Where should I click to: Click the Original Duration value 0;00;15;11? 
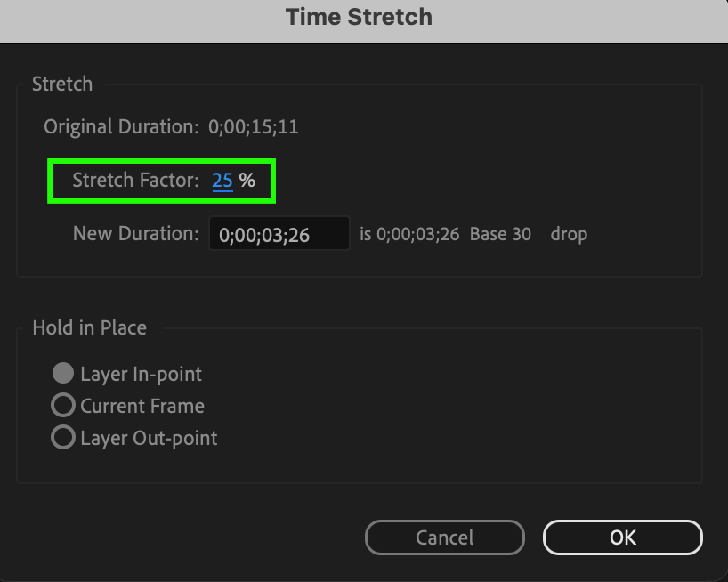[x=254, y=126]
